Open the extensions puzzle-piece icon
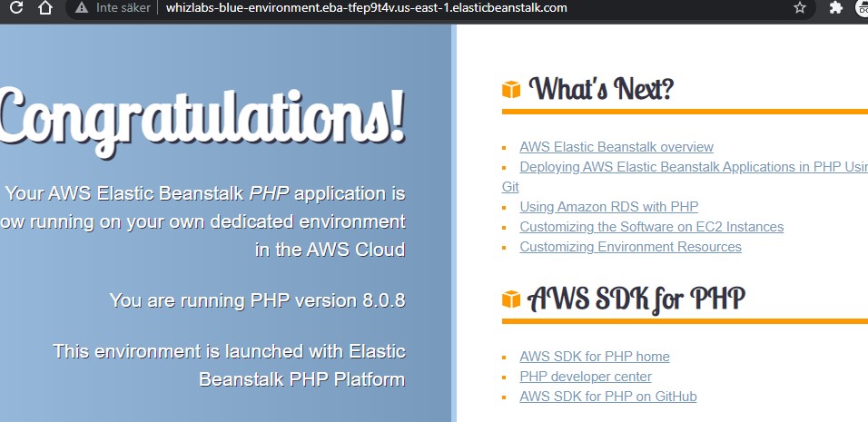The height and width of the screenshot is (422, 868). pos(836,7)
